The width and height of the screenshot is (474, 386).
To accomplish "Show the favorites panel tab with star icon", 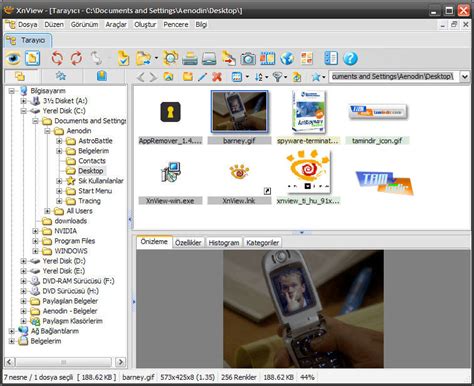I will 61,76.
